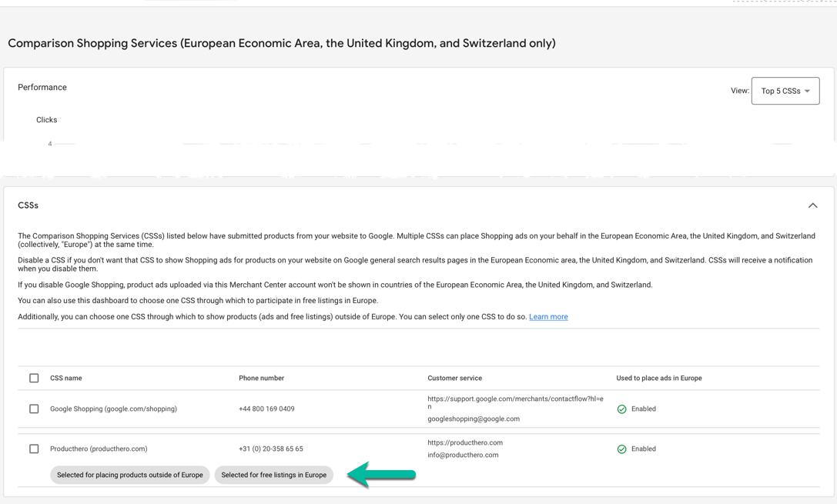Click 'Selected for placing products outside of Europe' chip
The height and width of the screenshot is (504, 837).
pos(129,476)
